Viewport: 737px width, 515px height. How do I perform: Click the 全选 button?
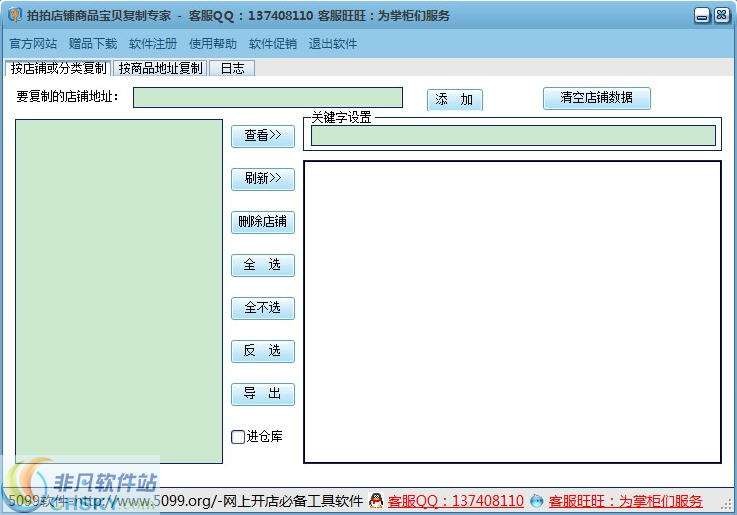click(x=263, y=265)
